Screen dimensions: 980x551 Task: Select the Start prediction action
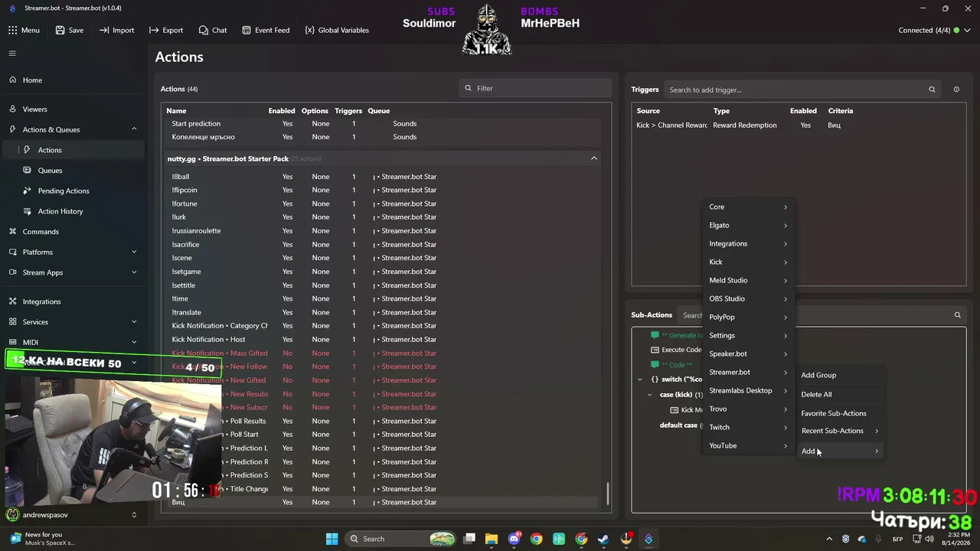click(x=382, y=124)
